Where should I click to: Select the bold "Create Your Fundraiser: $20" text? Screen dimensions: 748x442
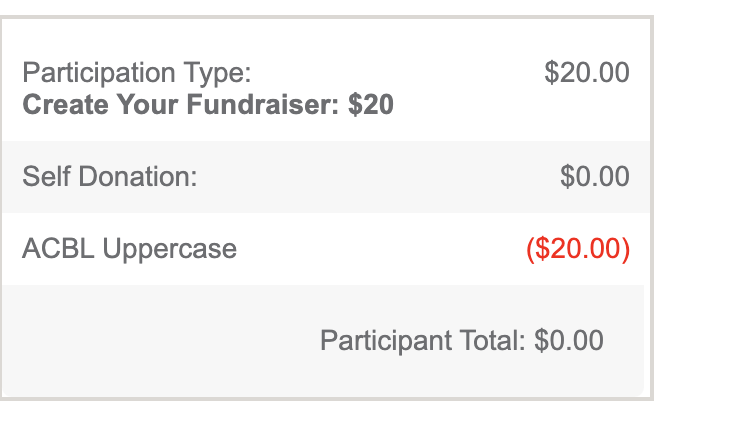[207, 104]
